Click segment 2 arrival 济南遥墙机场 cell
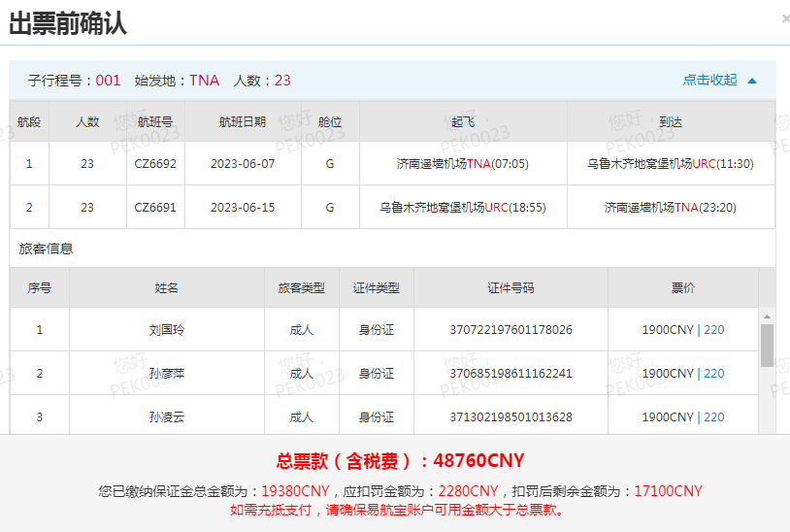The width and height of the screenshot is (790, 532). click(x=671, y=208)
